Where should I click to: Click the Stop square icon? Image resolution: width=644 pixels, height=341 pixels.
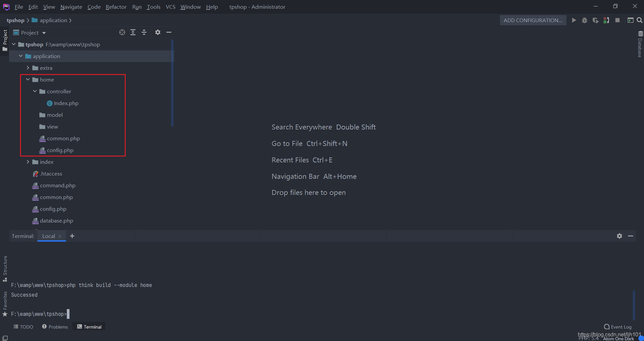617,20
